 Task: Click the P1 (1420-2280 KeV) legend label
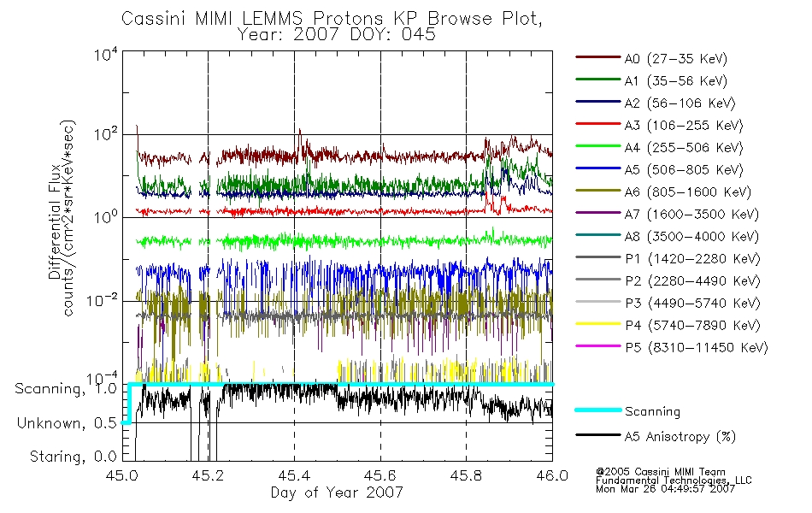[692, 259]
